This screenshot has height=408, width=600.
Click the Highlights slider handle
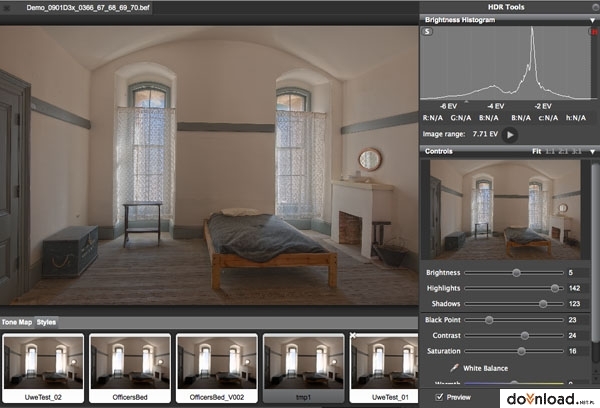coord(554,288)
